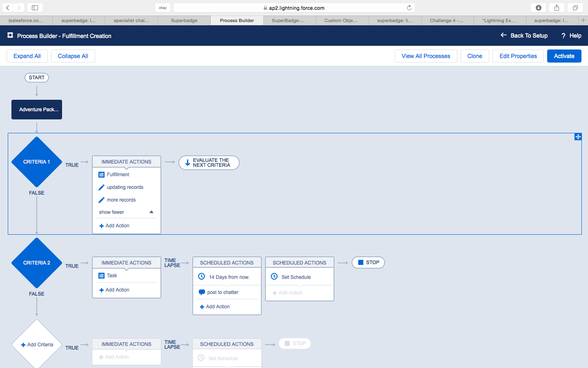
Task: Click the START node
Action: click(37, 78)
